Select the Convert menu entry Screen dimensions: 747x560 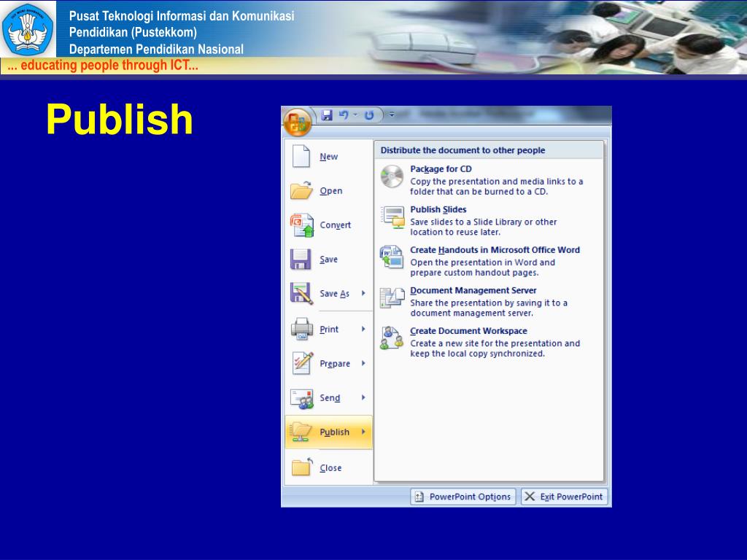click(336, 225)
